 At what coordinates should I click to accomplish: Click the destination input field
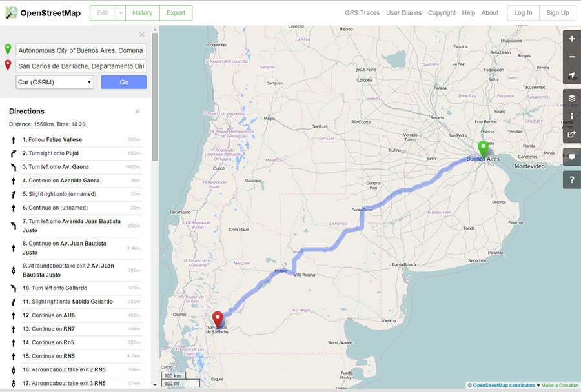point(81,66)
